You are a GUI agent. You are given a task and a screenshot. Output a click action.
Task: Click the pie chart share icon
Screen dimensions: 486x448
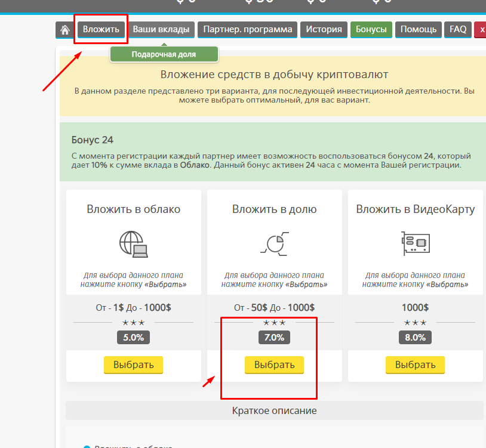(275, 244)
